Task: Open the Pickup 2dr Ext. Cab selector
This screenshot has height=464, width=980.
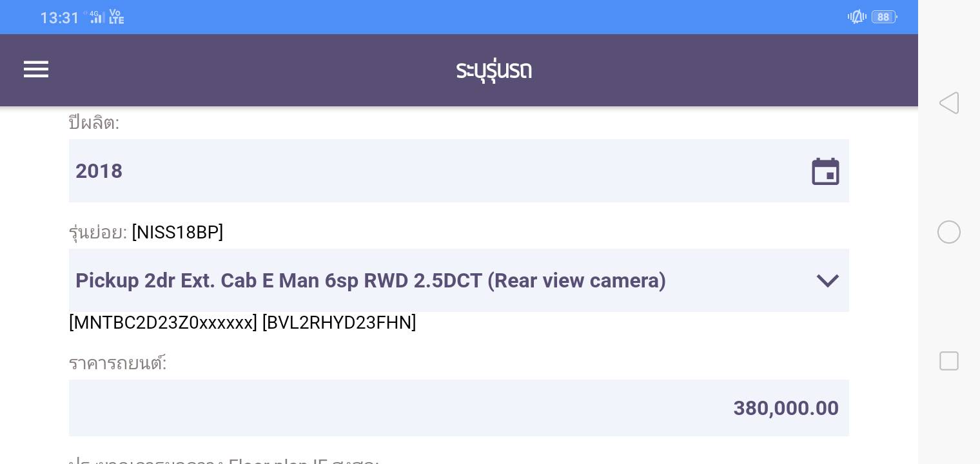Action: (371, 281)
